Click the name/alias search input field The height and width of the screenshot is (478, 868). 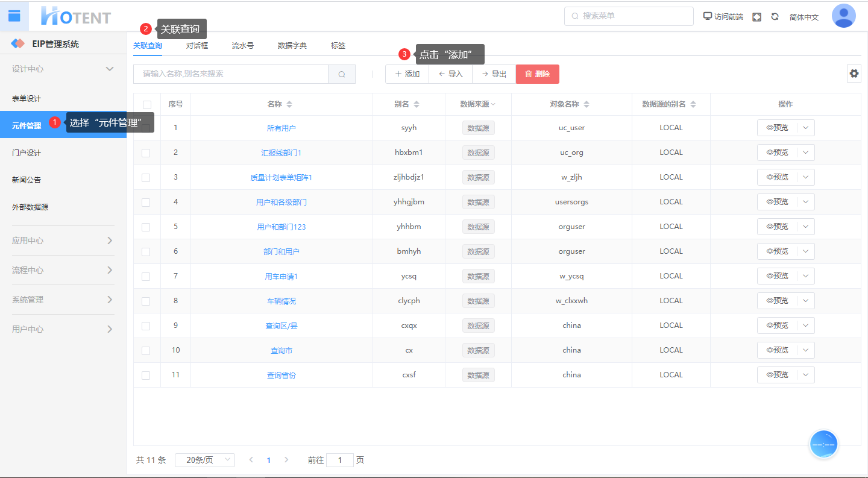(231, 74)
